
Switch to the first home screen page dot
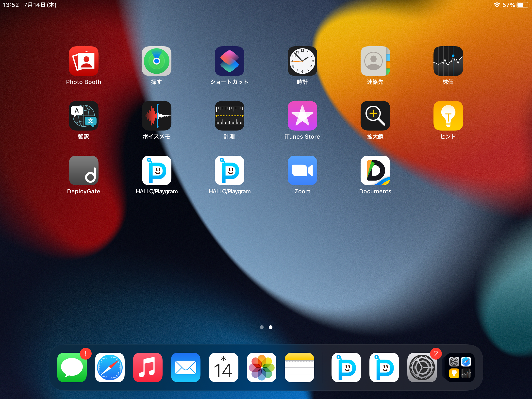click(262, 327)
